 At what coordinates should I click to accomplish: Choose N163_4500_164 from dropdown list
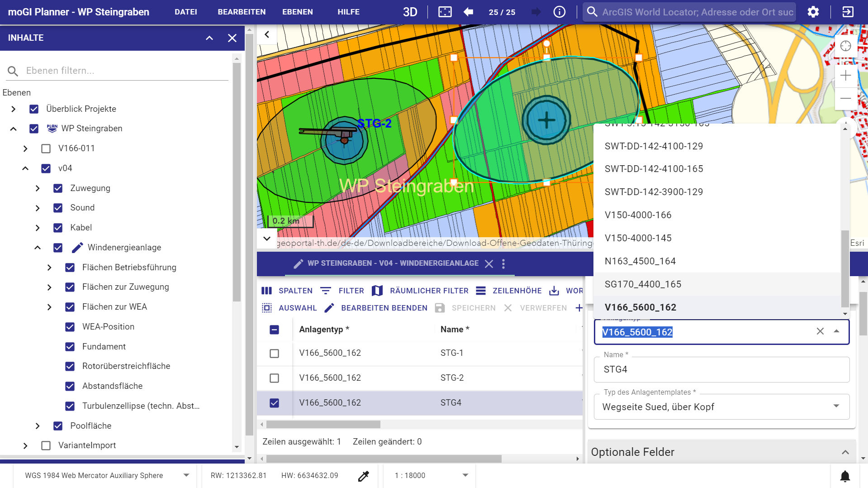[x=717, y=261]
